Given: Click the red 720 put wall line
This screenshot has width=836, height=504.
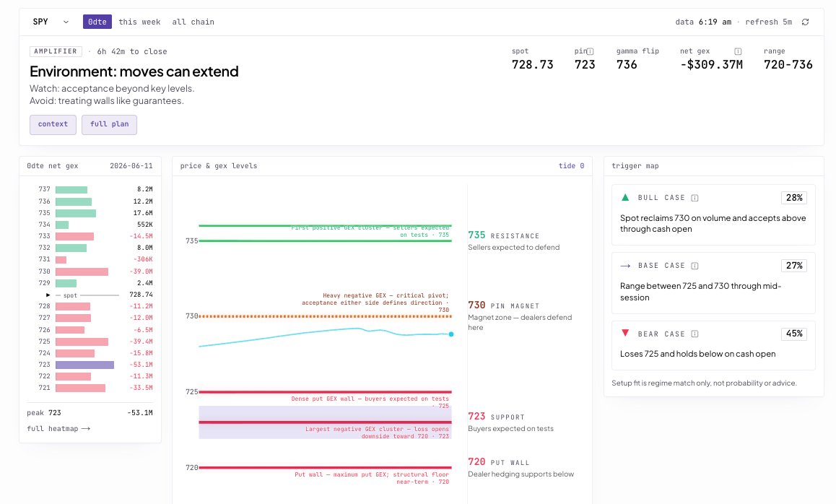Looking at the screenshot, I should [x=325, y=468].
